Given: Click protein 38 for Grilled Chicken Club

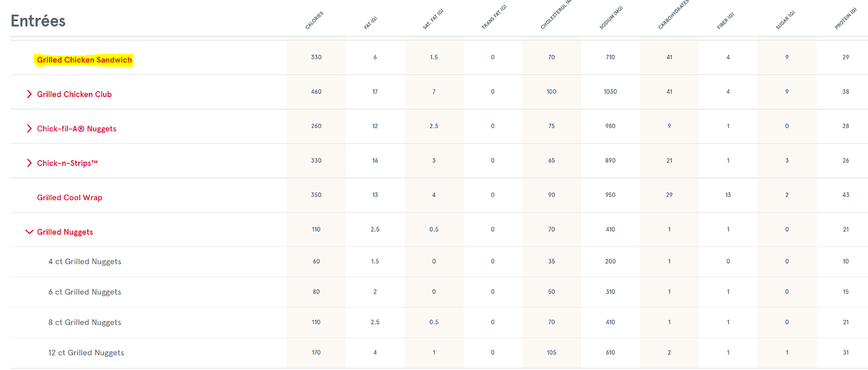Looking at the screenshot, I should (x=845, y=92).
